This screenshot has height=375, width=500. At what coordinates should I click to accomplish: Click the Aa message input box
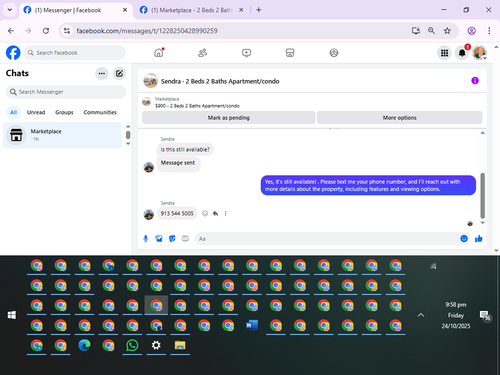[327, 239]
